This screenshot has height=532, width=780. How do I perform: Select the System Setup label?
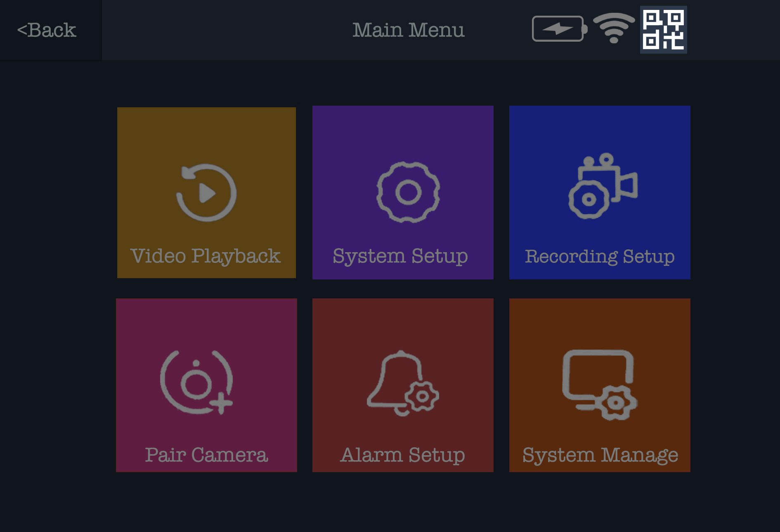[x=400, y=256]
